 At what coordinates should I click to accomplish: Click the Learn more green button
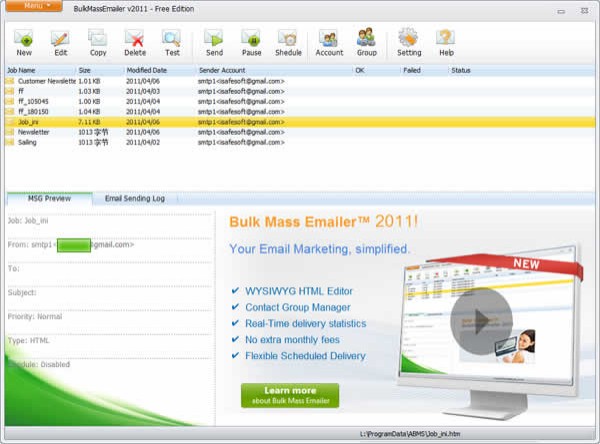click(x=290, y=395)
